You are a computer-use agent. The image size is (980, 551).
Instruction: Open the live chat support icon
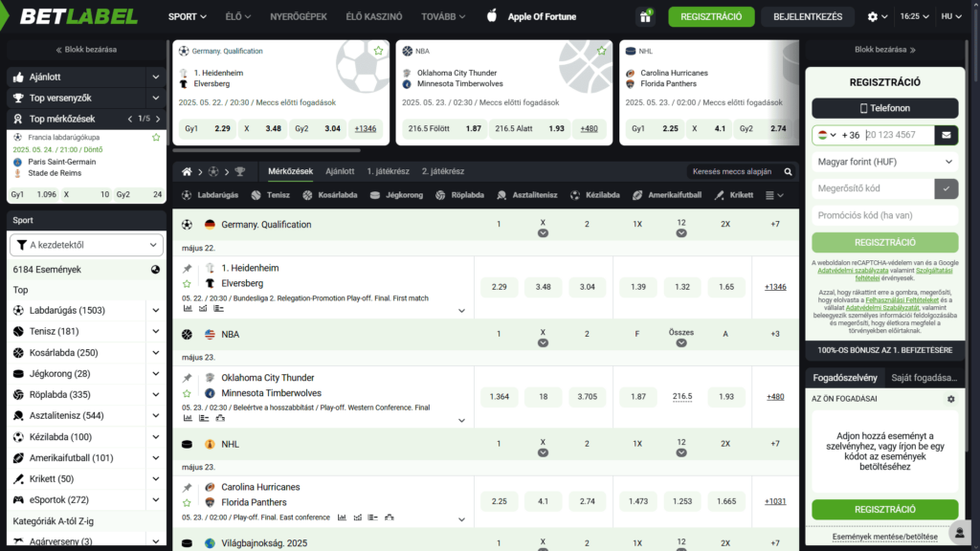957,532
